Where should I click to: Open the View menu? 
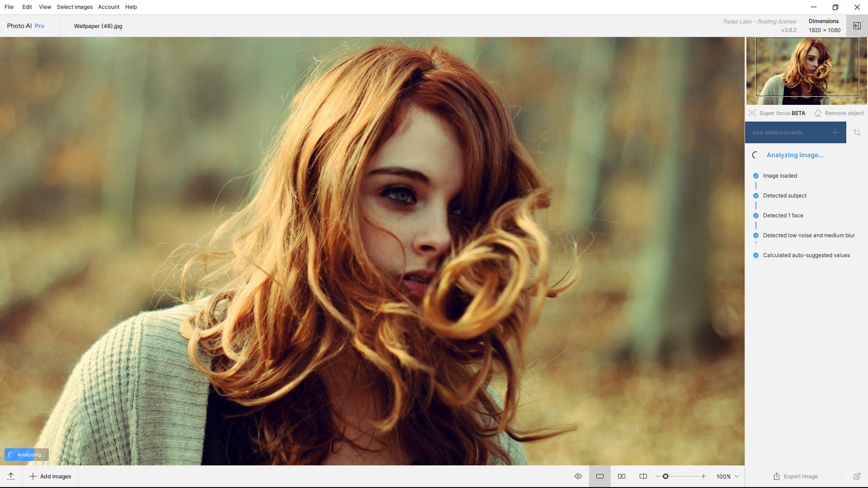(45, 7)
